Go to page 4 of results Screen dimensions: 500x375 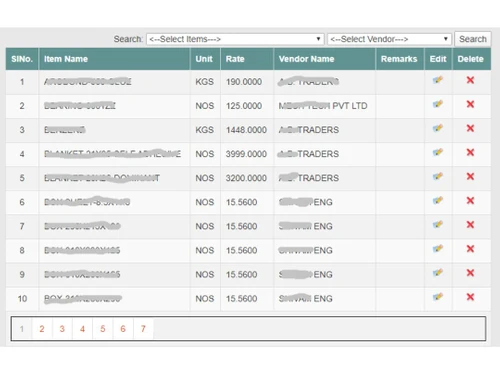coord(82,329)
